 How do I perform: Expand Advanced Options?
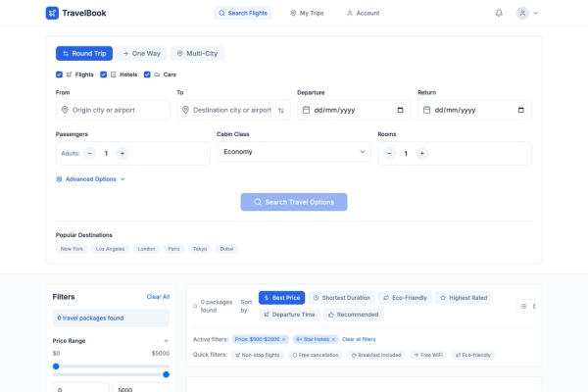pos(90,179)
